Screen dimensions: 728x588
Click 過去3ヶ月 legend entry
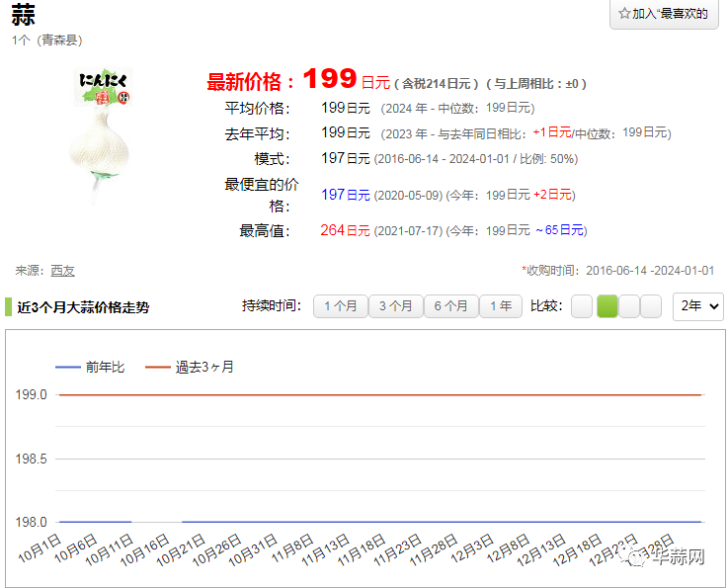190,367
